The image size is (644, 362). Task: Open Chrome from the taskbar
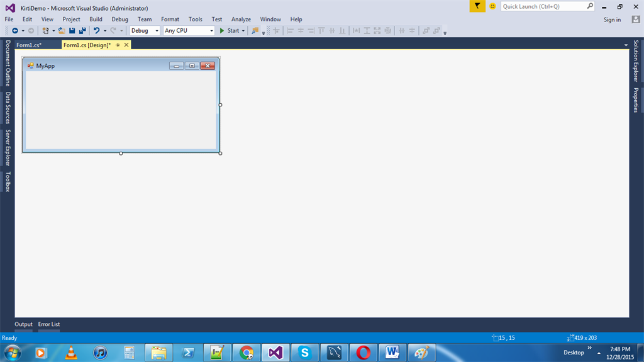click(247, 353)
